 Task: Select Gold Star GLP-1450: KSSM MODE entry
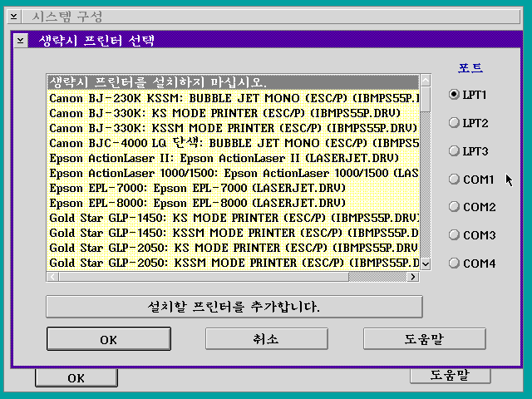(x=233, y=233)
